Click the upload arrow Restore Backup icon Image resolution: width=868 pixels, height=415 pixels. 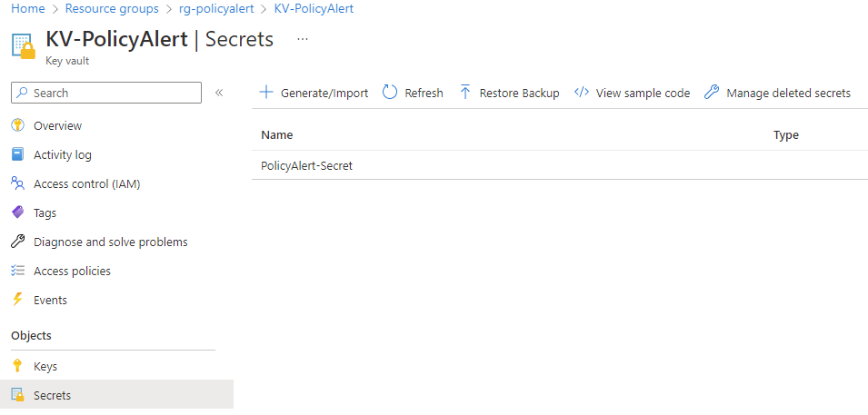(465, 93)
